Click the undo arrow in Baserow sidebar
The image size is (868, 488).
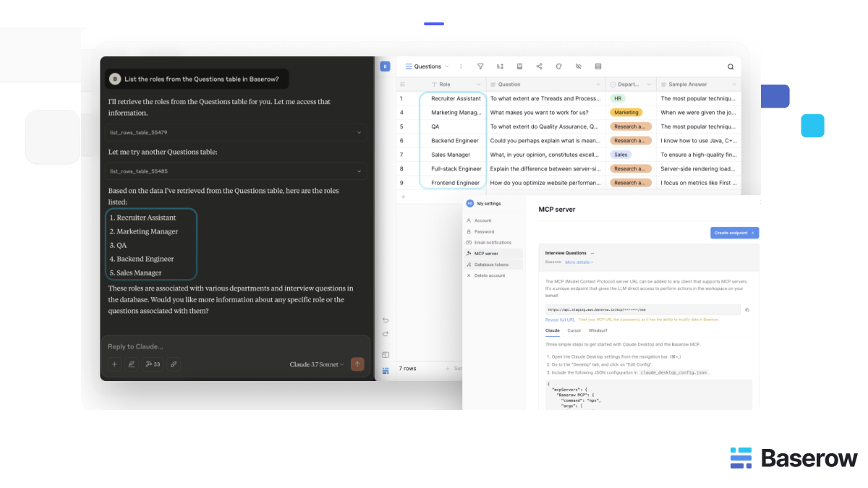point(386,320)
